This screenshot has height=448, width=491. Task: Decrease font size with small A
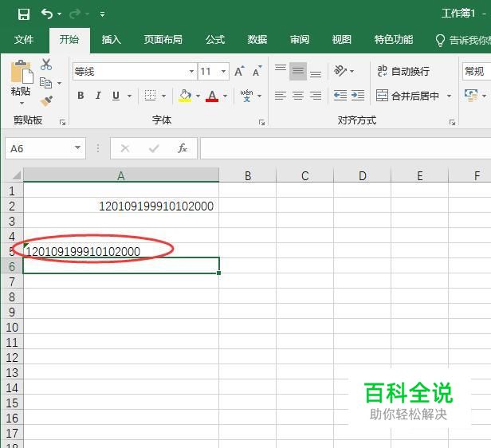(x=257, y=72)
